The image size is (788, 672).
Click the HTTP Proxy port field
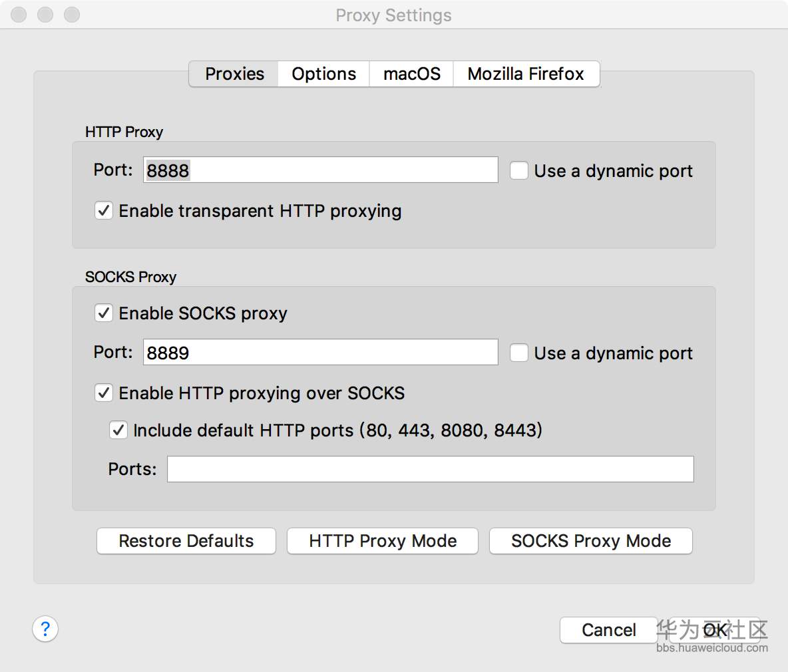(320, 170)
